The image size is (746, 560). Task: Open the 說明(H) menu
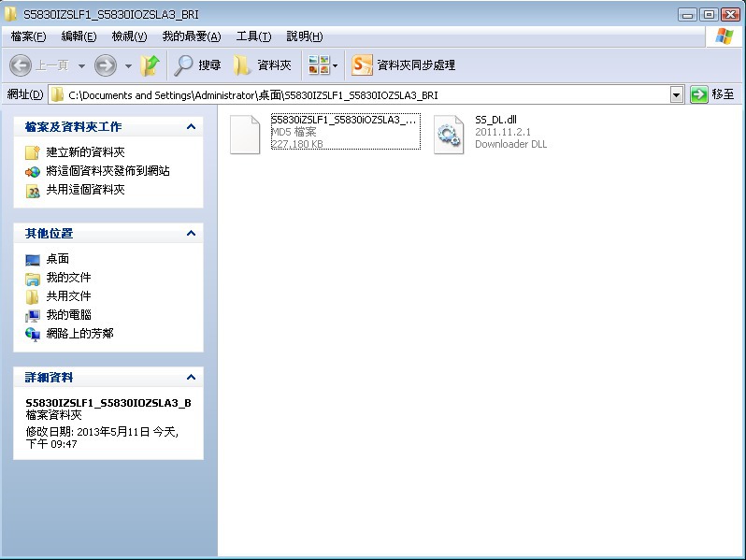[x=304, y=36]
